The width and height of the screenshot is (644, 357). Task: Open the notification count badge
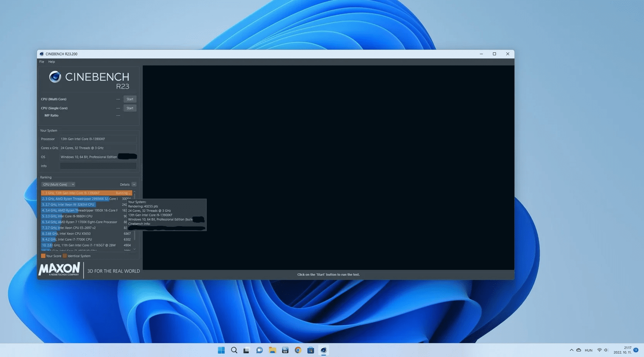point(636,350)
